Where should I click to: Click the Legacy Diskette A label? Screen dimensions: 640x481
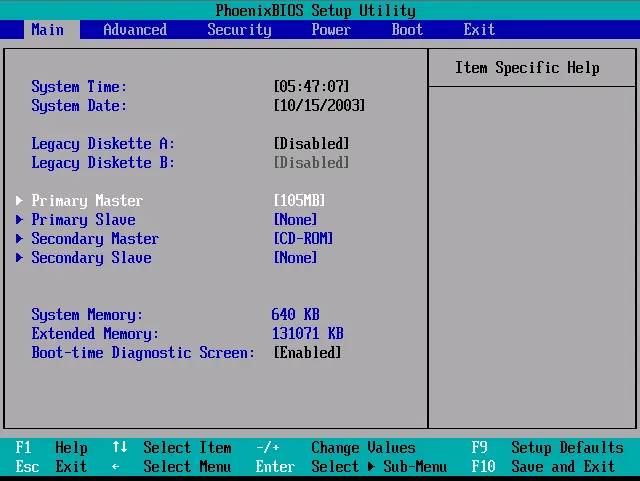103,144
